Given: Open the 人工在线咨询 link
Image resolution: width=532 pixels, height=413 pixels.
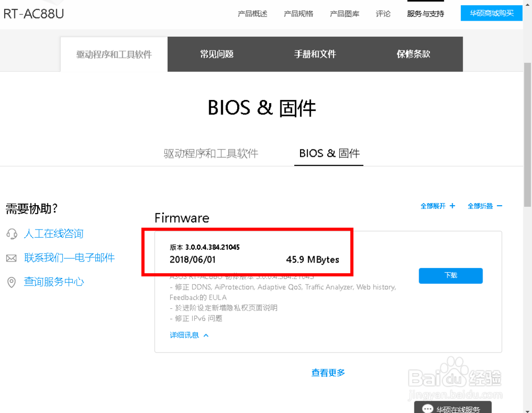Looking at the screenshot, I should tap(54, 234).
